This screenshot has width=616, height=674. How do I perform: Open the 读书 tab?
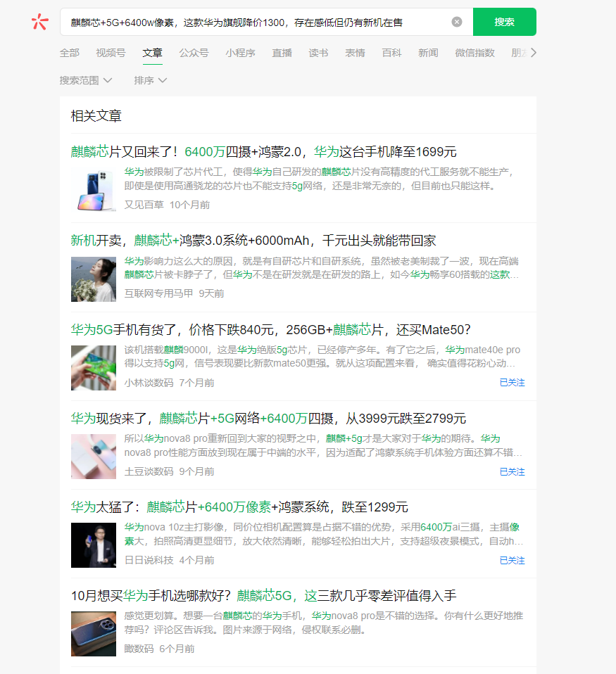318,53
